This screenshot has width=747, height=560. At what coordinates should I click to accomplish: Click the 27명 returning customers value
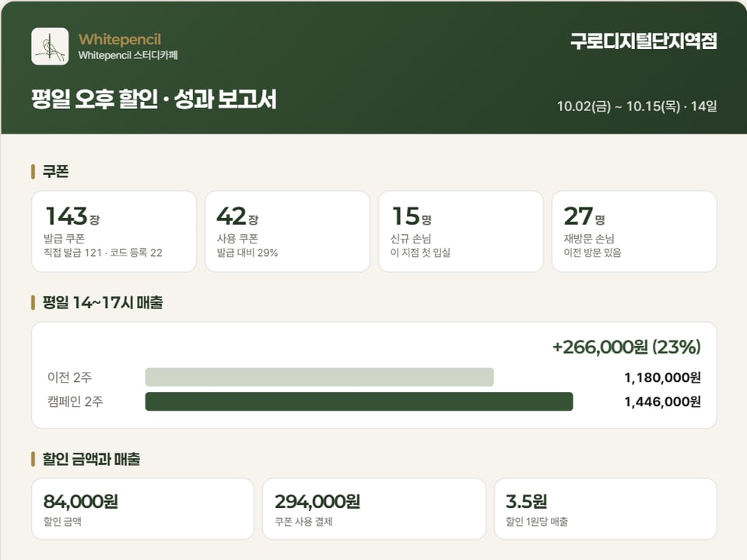click(584, 215)
